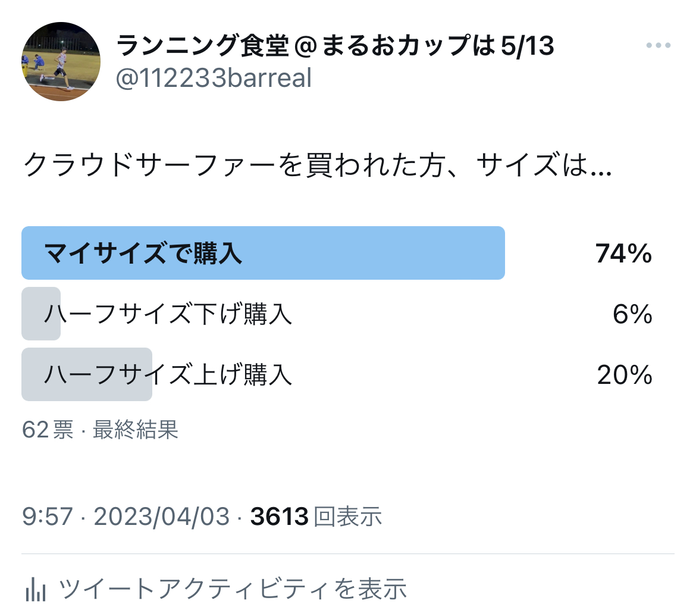The height and width of the screenshot is (616, 696).
Task: Click the 6% poll result value
Action: [x=632, y=315]
